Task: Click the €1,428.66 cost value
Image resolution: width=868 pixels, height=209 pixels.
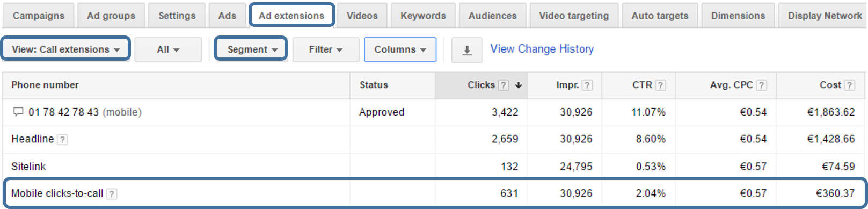Action: [831, 139]
